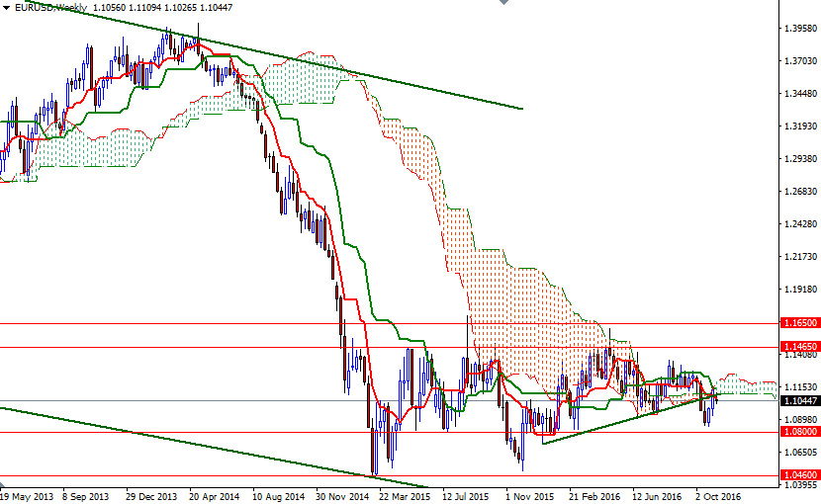Screen dimensions: 821x504
Task: Click the 10 Aug 2014 date label
Action: [x=279, y=496]
